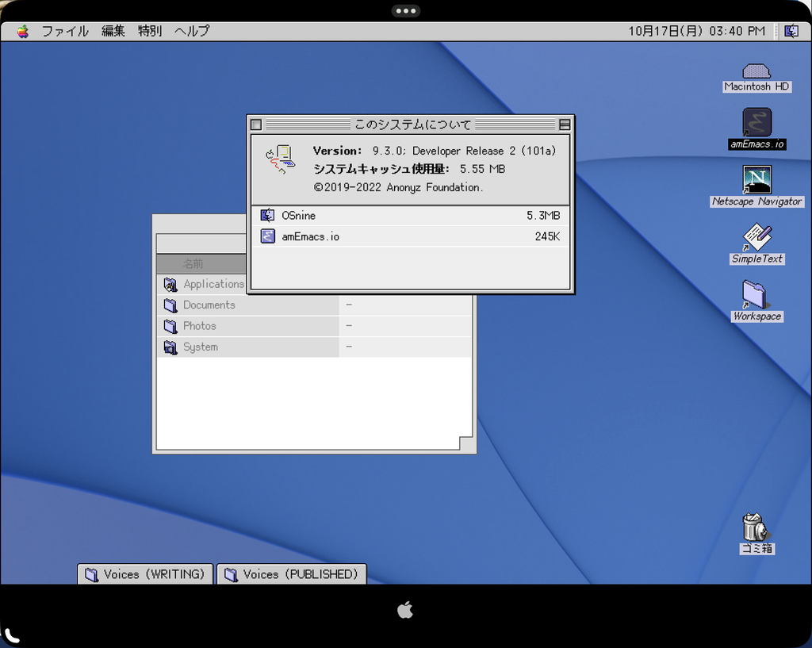Open the ヘルプ menu
Viewport: 812px width, 648px height.
(x=192, y=31)
